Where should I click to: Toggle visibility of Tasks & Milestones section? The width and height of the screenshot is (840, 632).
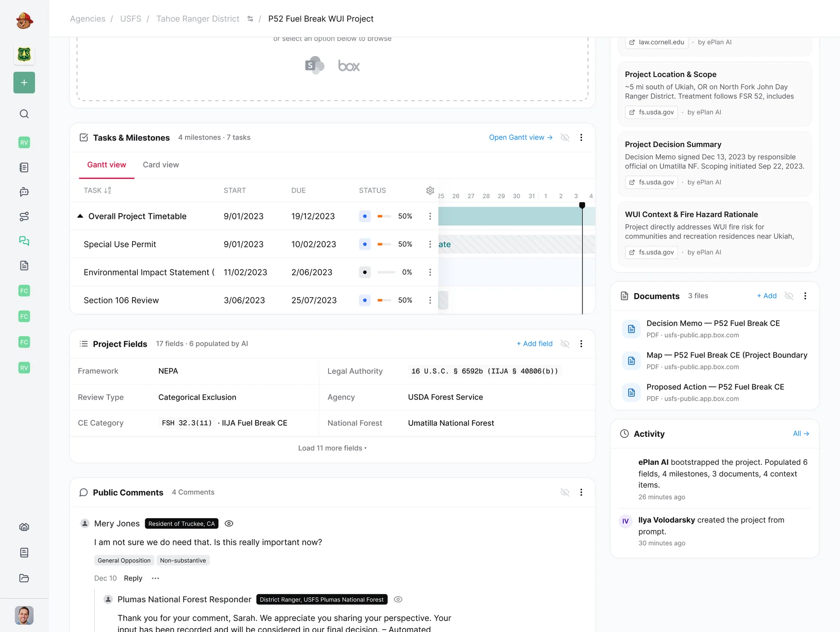click(565, 137)
